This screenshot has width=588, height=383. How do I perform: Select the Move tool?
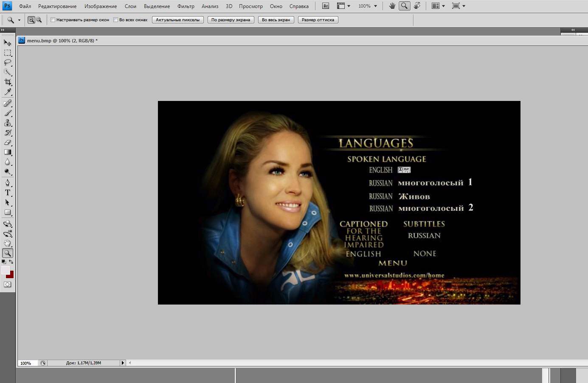8,43
